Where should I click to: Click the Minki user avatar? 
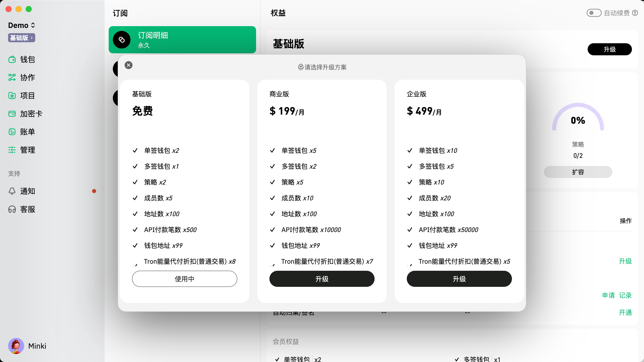click(16, 346)
